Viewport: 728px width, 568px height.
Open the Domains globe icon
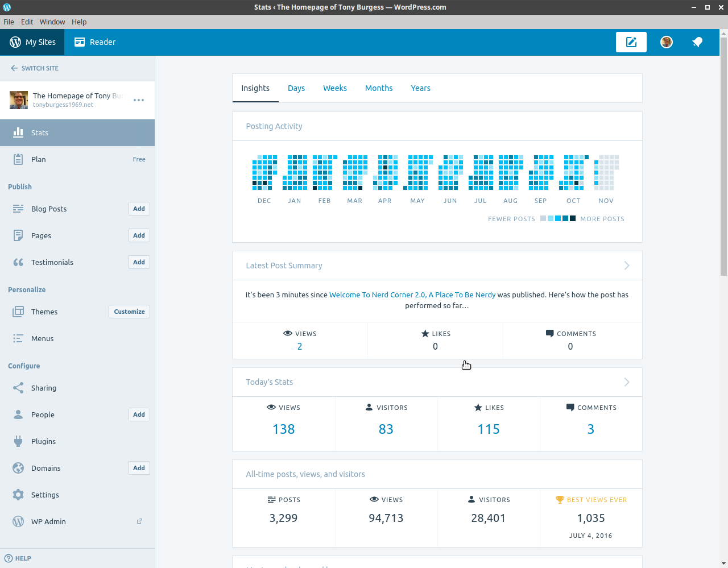pyautogui.click(x=18, y=468)
